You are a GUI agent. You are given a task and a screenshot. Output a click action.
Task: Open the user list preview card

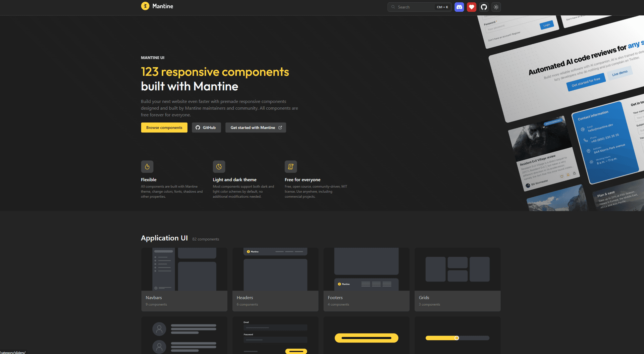tap(184, 336)
